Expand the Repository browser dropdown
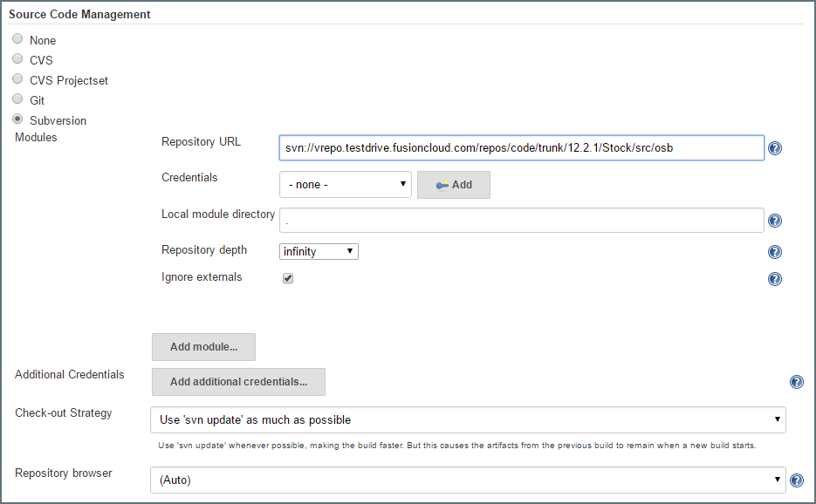Viewport: 816px width, 504px height. point(468,480)
